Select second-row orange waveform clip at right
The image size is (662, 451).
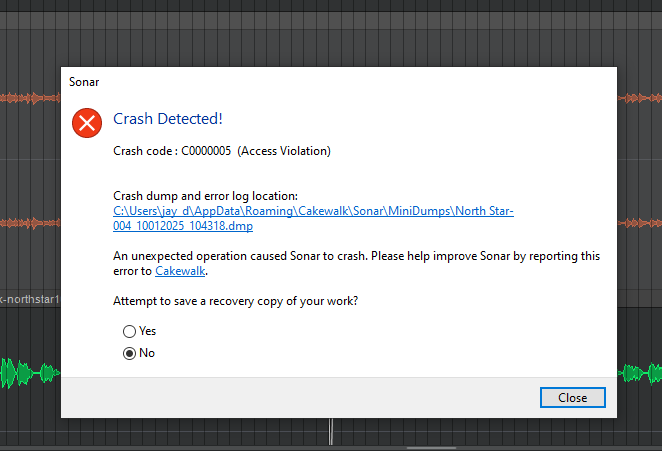(640, 222)
